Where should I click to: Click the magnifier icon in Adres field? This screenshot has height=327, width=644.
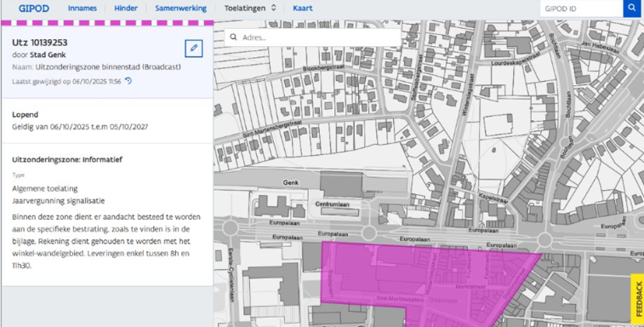[233, 37]
